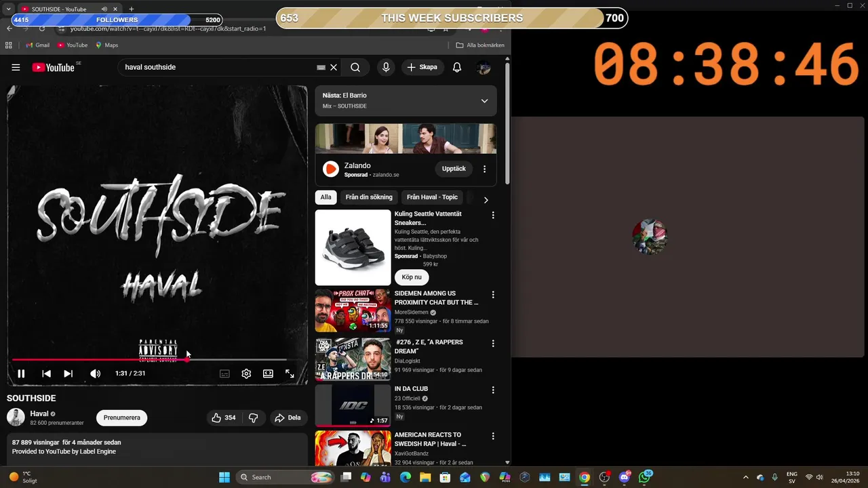Screen dimensions: 868x488
Task: Open YouTube notifications bell
Action: pyautogui.click(x=457, y=67)
